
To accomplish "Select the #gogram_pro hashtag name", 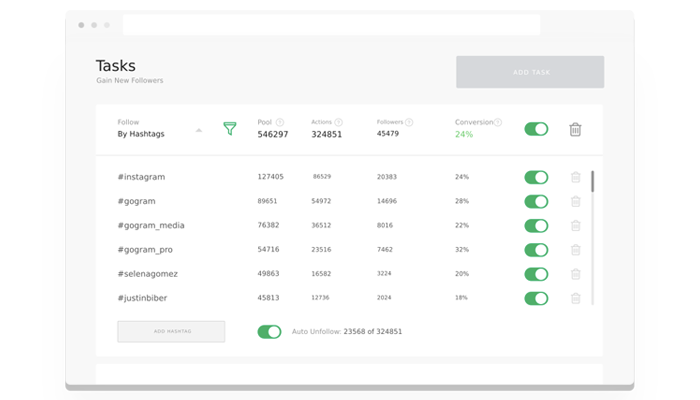I will (x=145, y=250).
